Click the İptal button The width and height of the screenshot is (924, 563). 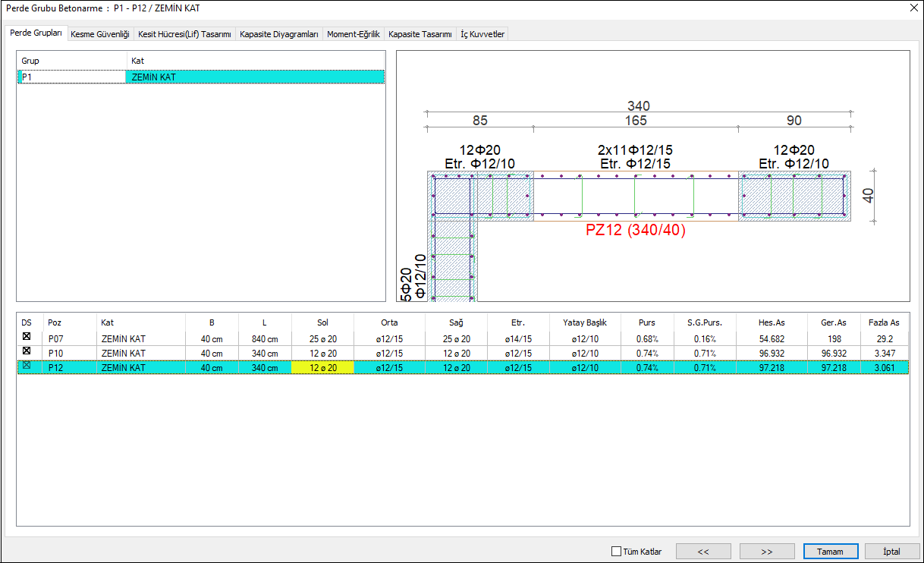click(892, 552)
